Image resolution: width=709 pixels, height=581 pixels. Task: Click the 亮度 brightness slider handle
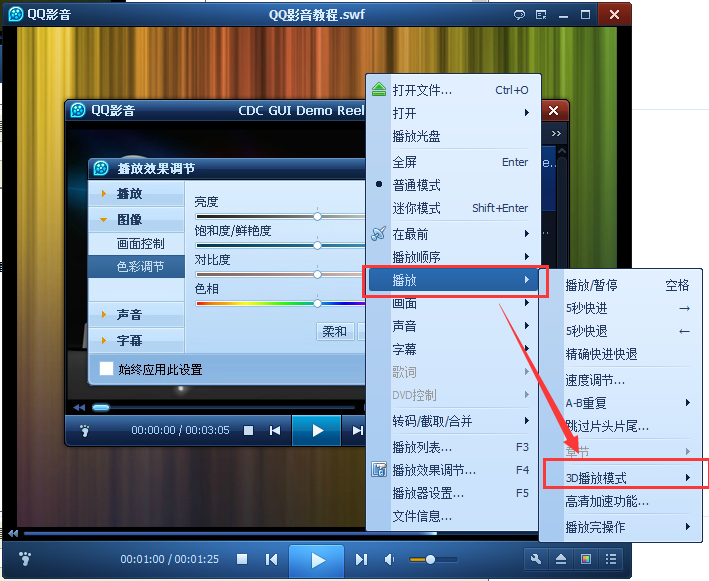point(317,217)
